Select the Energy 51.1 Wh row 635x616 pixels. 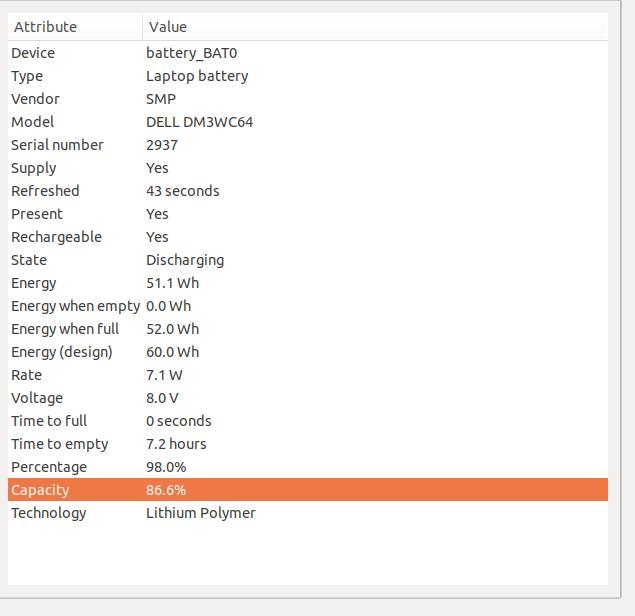click(x=308, y=283)
